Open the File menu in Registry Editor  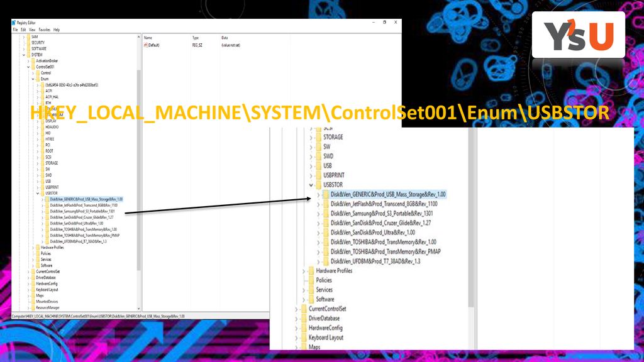click(x=15, y=30)
